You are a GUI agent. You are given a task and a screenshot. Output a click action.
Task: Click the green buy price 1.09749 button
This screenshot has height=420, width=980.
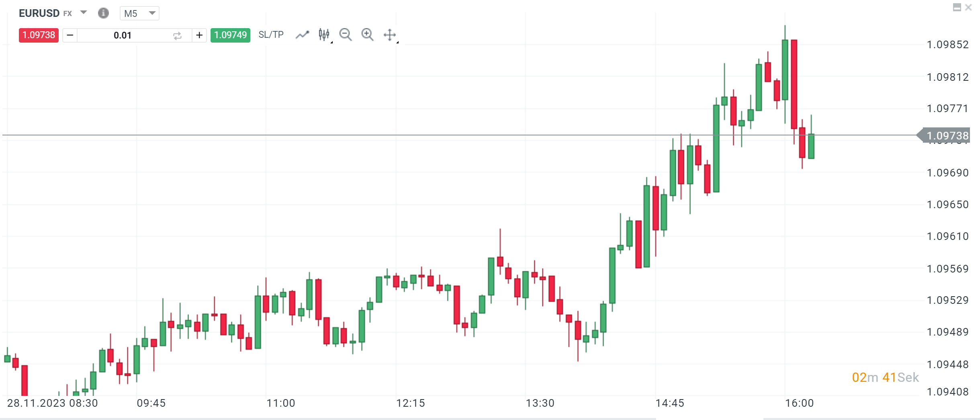click(230, 35)
